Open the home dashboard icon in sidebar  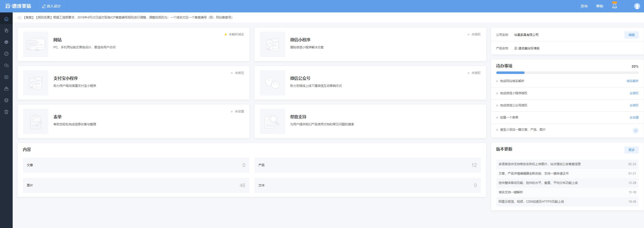coord(6,18)
